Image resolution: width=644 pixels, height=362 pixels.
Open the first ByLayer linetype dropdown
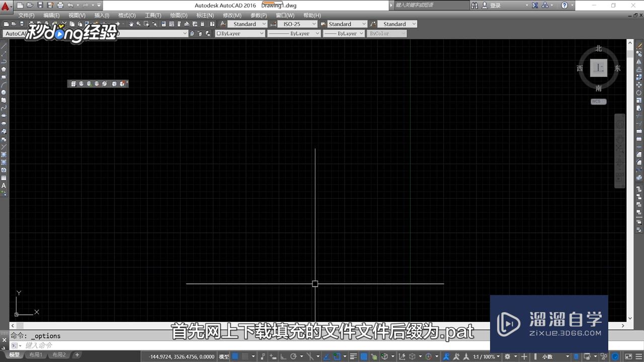click(294, 33)
